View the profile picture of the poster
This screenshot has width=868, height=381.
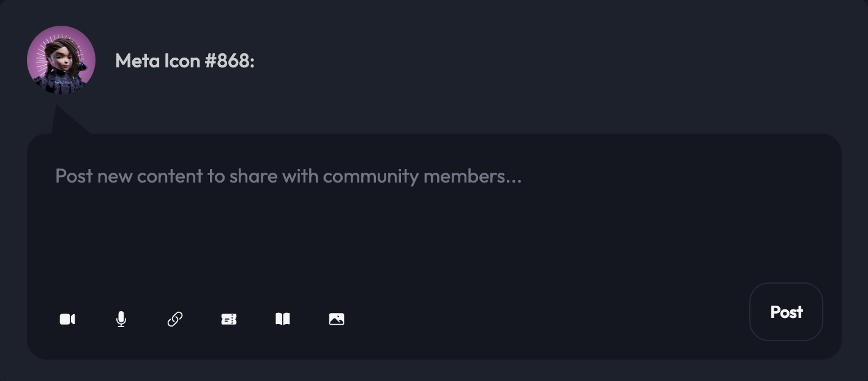(x=61, y=60)
